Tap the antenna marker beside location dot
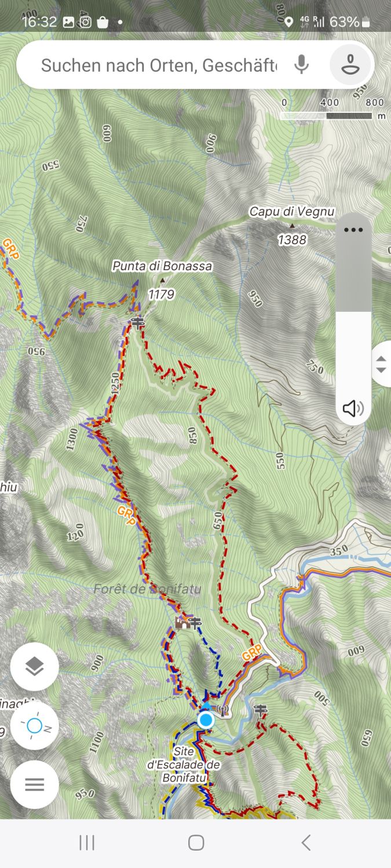The width and height of the screenshot is (391, 868). 222,709
